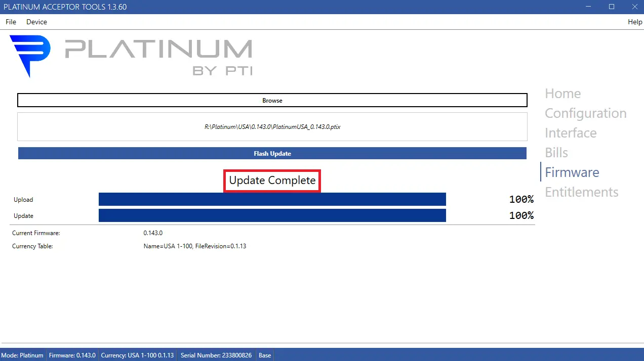The height and width of the screenshot is (361, 644).
Task: Open the Interface tab
Action: (x=571, y=133)
